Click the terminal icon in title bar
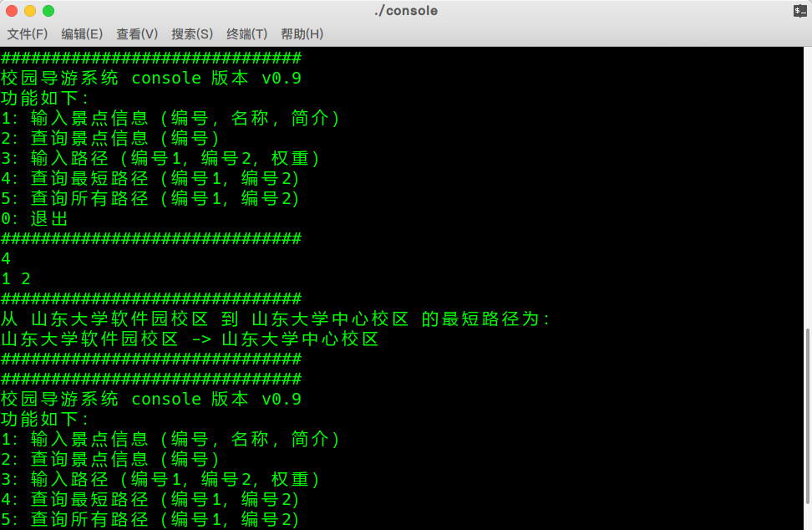Image resolution: width=812 pixels, height=530 pixels. pyautogui.click(x=800, y=11)
